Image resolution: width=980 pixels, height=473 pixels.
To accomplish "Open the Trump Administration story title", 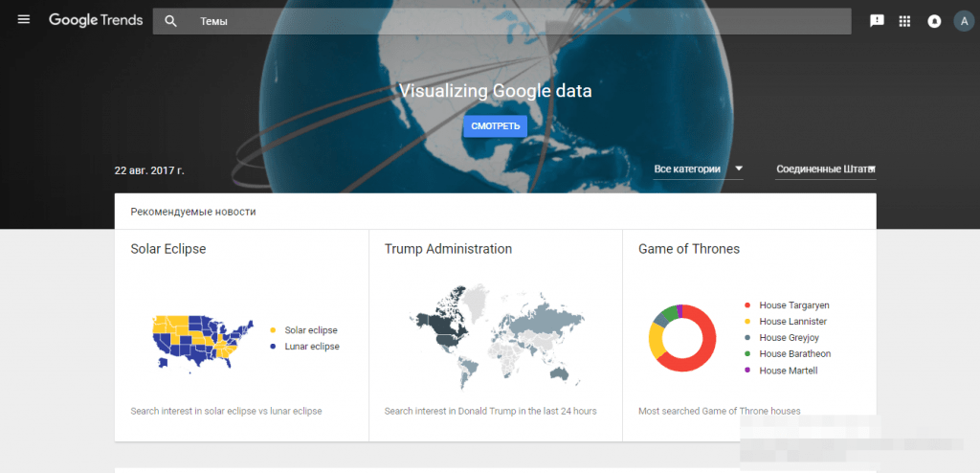I will pyautogui.click(x=448, y=249).
